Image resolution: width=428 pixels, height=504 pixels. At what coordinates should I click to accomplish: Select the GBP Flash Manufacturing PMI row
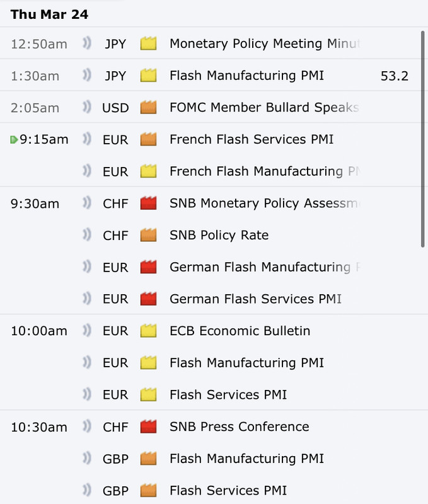point(214,459)
